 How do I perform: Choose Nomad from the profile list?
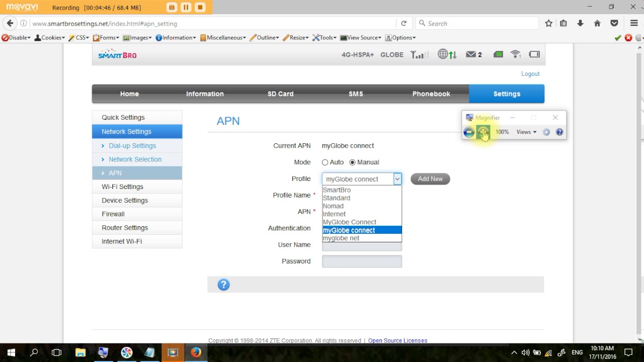point(362,206)
